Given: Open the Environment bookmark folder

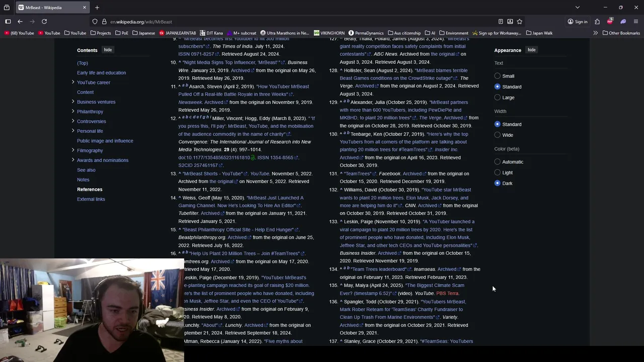Looking at the screenshot, I should [454, 33].
